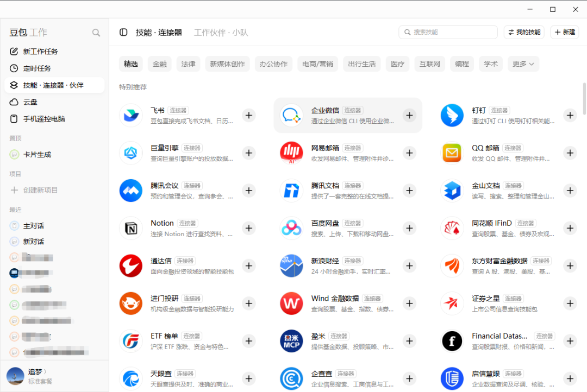Open 我的技能 button
Screen dimensions: 587x392
click(524, 32)
